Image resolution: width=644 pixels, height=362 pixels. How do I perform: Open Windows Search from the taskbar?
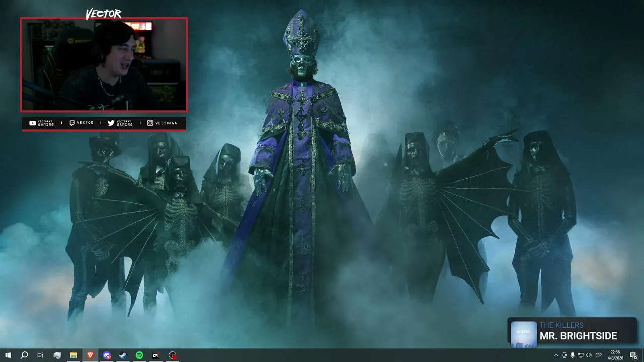(24, 355)
